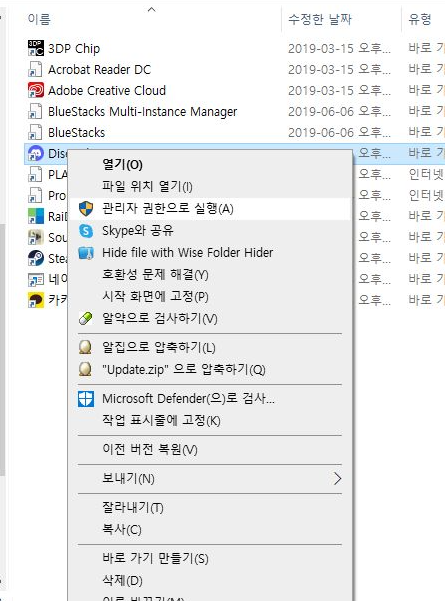Click the 알집 egg icon beside 알집으로 압축하기
Image resolution: width=445 pixels, height=601 pixels.
coord(85,347)
